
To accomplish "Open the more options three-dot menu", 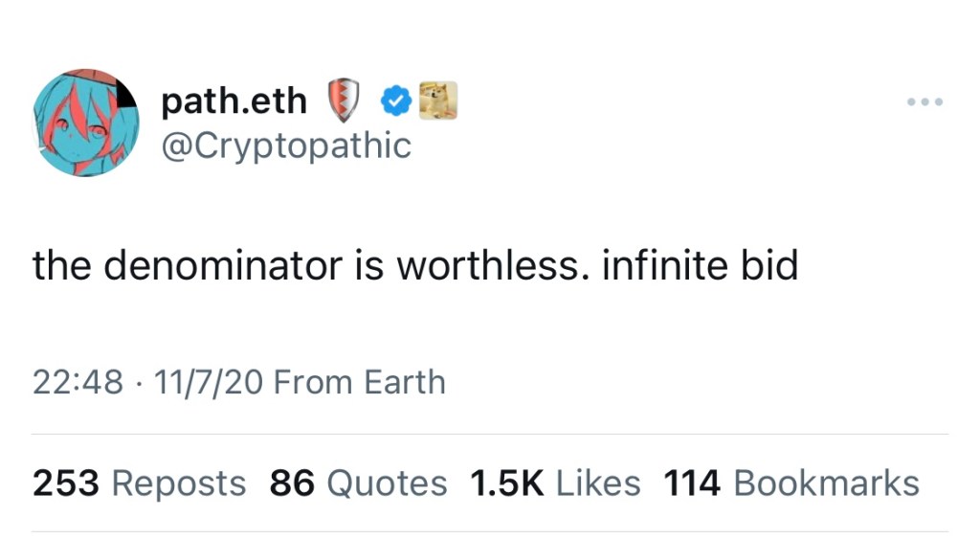I will point(925,101).
